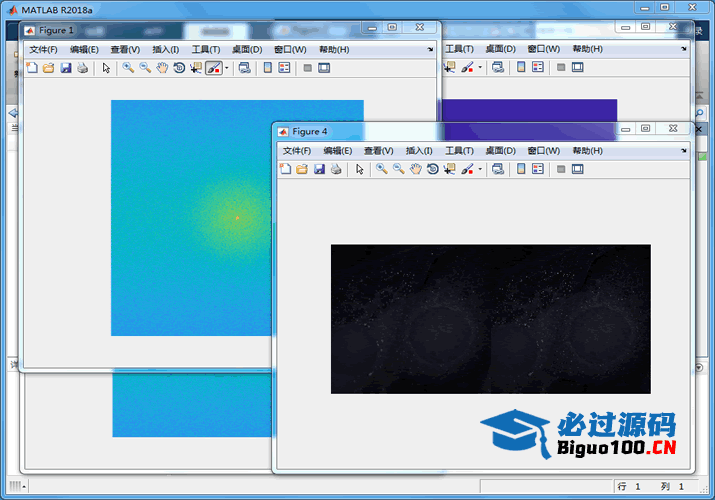
Task: Toggle Zoom Out tool in Figure 1
Action: [145, 68]
